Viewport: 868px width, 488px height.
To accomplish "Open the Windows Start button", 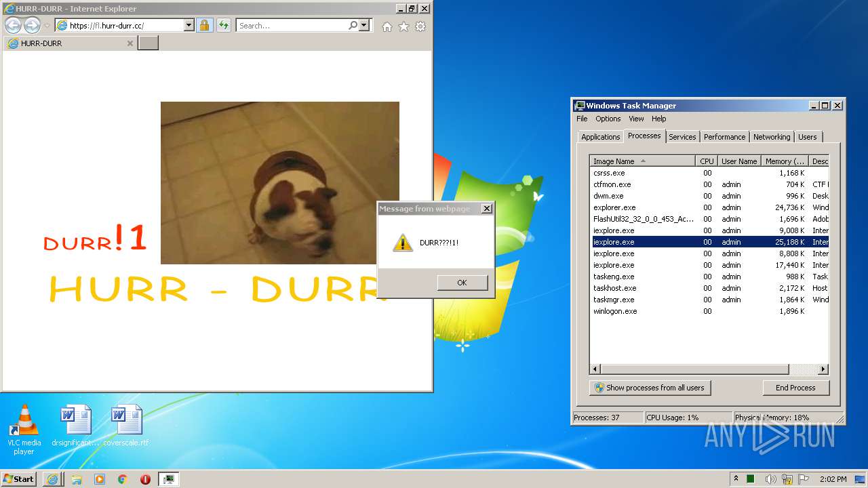I will pos(19,479).
